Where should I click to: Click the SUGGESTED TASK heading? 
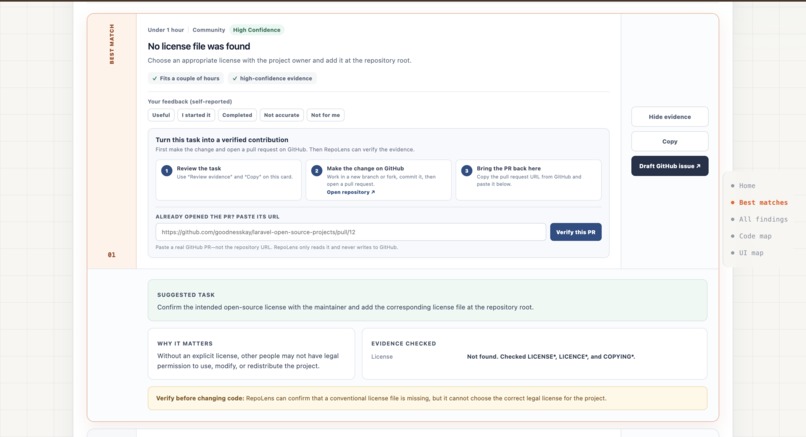pyautogui.click(x=186, y=295)
